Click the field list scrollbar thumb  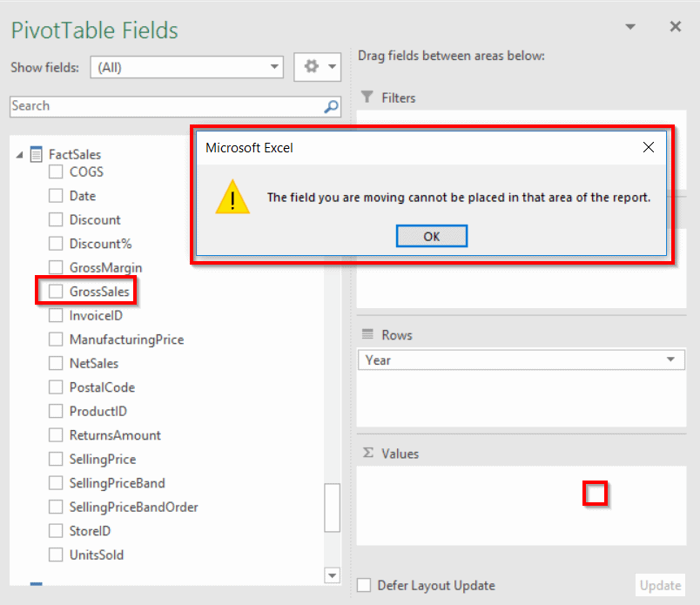[332, 506]
